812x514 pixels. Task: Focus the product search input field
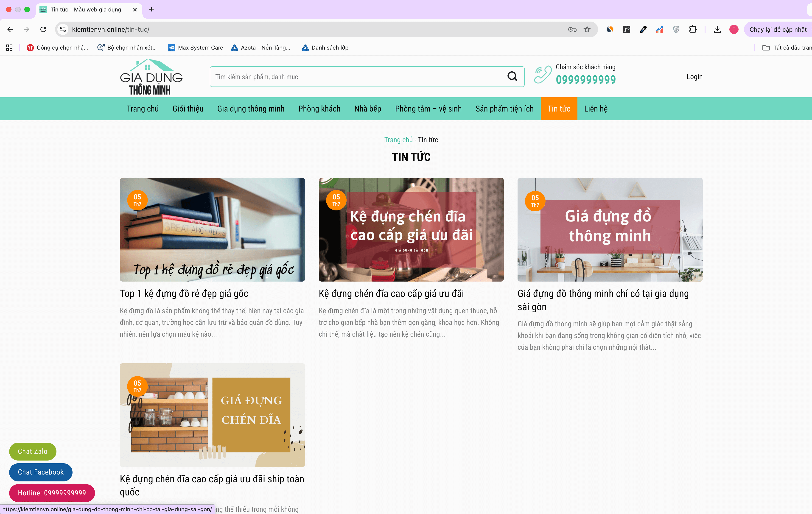pyautogui.click(x=357, y=76)
